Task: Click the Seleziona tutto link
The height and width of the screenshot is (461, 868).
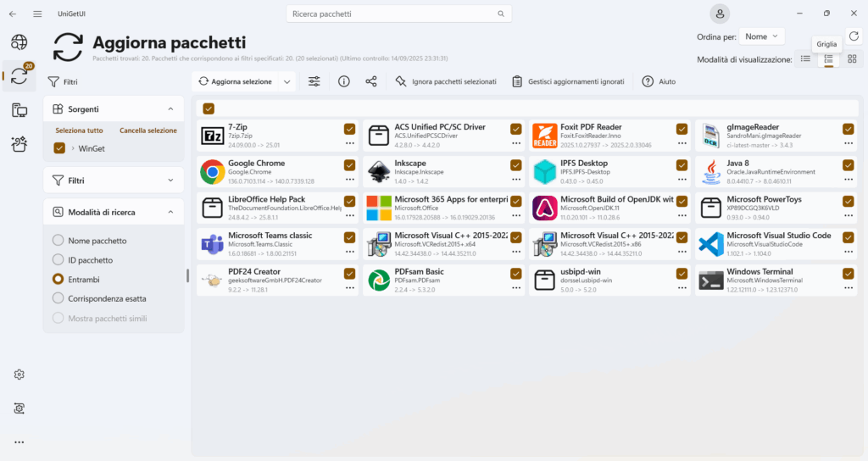Action: coord(79,131)
